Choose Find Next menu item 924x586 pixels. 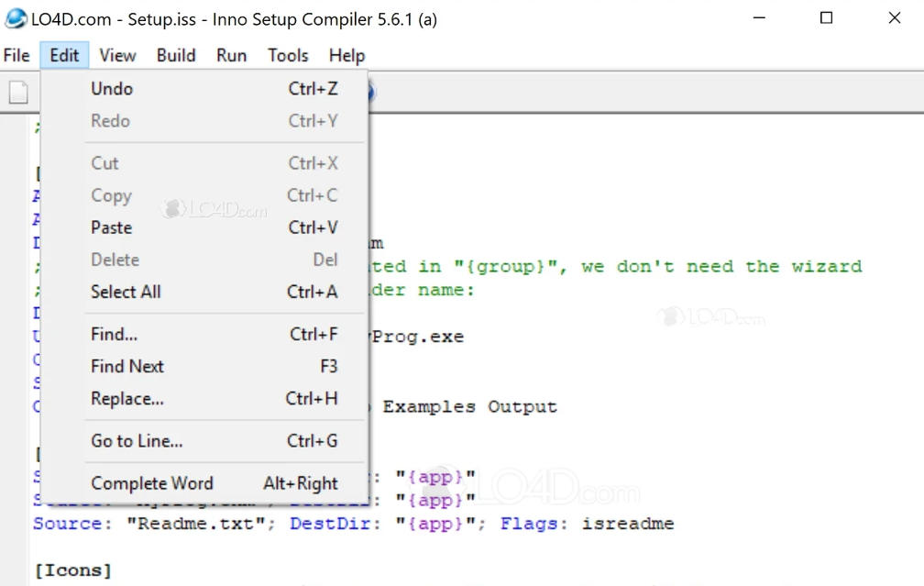[126, 367]
